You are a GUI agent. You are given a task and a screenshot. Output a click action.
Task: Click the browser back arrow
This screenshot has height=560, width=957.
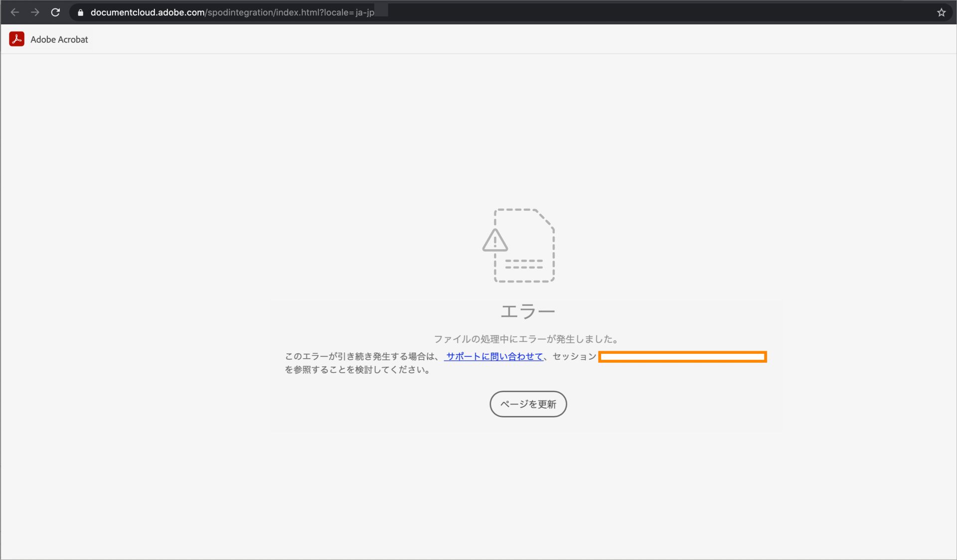click(15, 12)
